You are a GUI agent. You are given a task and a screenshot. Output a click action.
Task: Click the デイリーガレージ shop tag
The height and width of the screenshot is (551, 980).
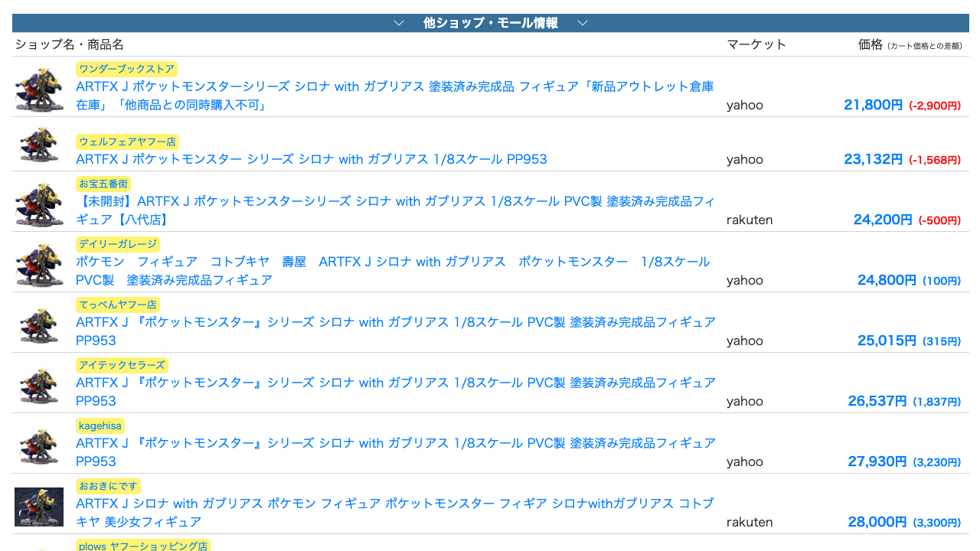point(118,244)
